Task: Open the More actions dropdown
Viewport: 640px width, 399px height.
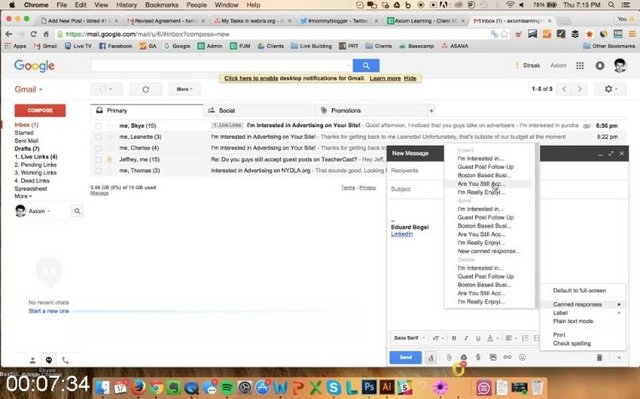Action: (x=184, y=89)
